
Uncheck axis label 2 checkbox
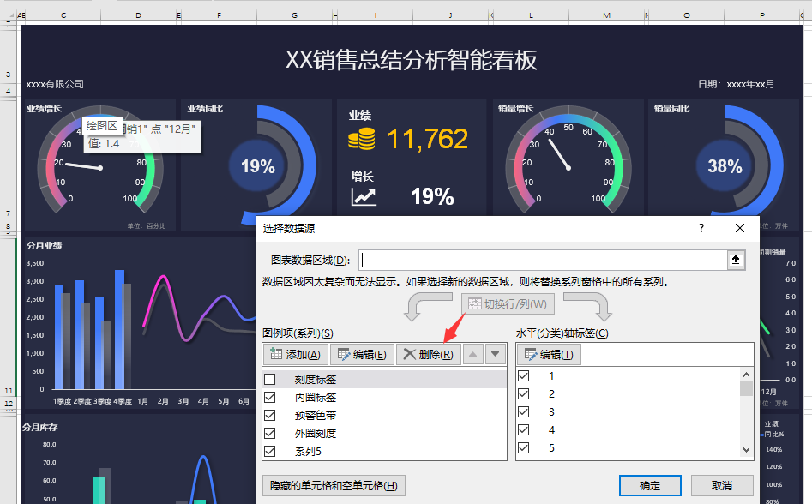click(x=524, y=393)
